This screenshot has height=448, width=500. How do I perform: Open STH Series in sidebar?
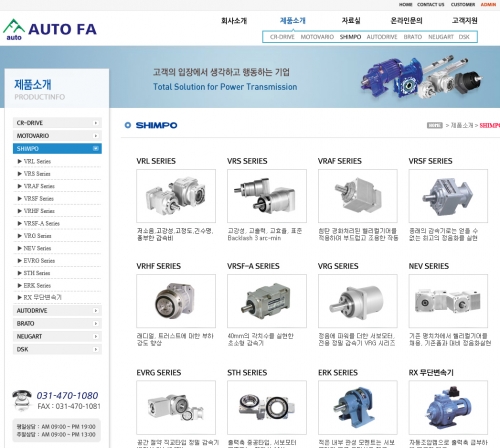point(37,273)
